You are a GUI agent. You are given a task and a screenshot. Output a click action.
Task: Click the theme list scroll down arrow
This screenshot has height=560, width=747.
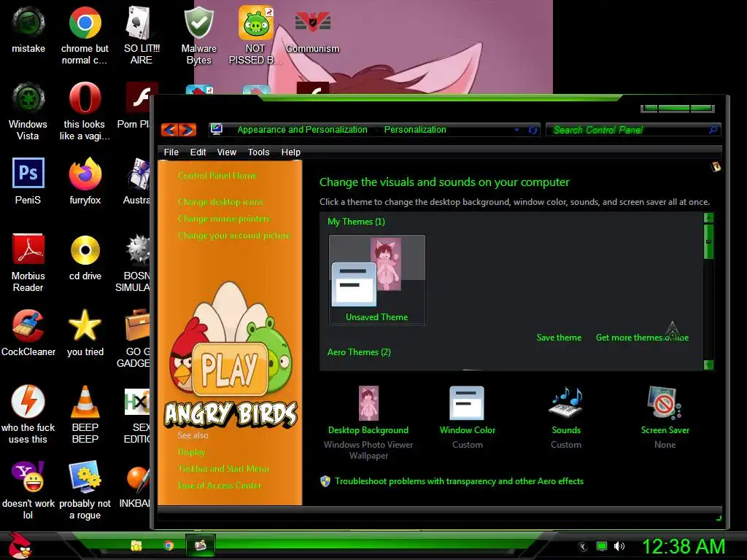point(708,365)
